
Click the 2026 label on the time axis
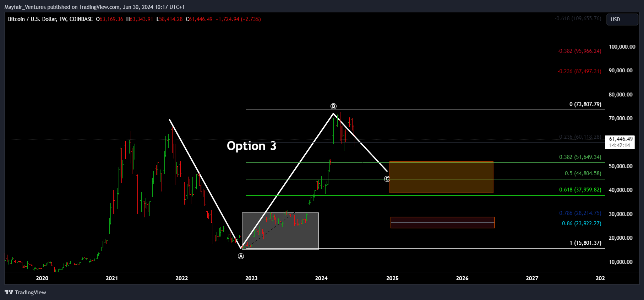click(x=462, y=278)
